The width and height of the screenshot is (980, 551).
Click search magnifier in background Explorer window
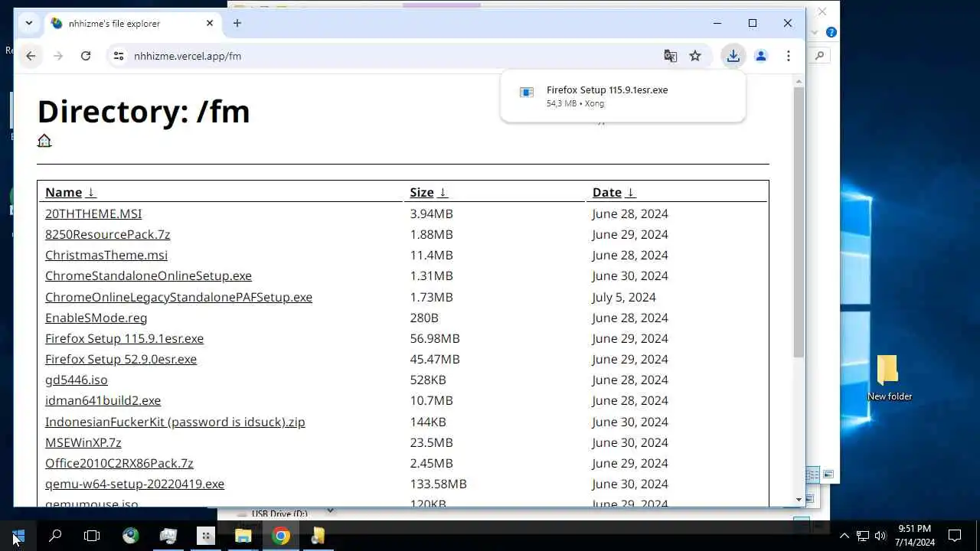click(x=820, y=56)
